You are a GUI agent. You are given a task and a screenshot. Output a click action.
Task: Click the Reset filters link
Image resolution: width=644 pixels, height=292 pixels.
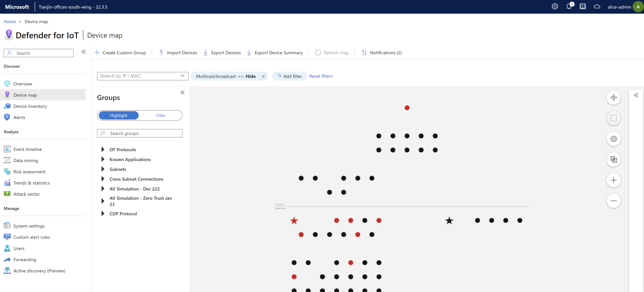[x=321, y=76]
